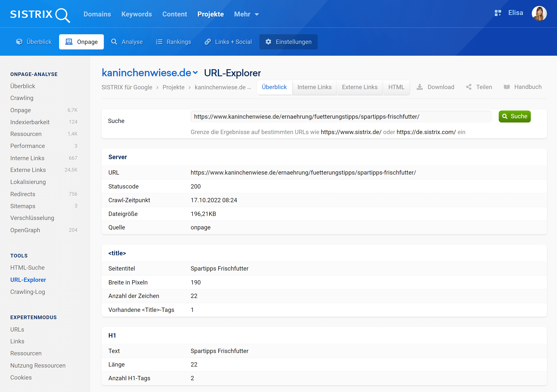Open the Keywords menu
Image resolution: width=557 pixels, height=392 pixels.
137,14
